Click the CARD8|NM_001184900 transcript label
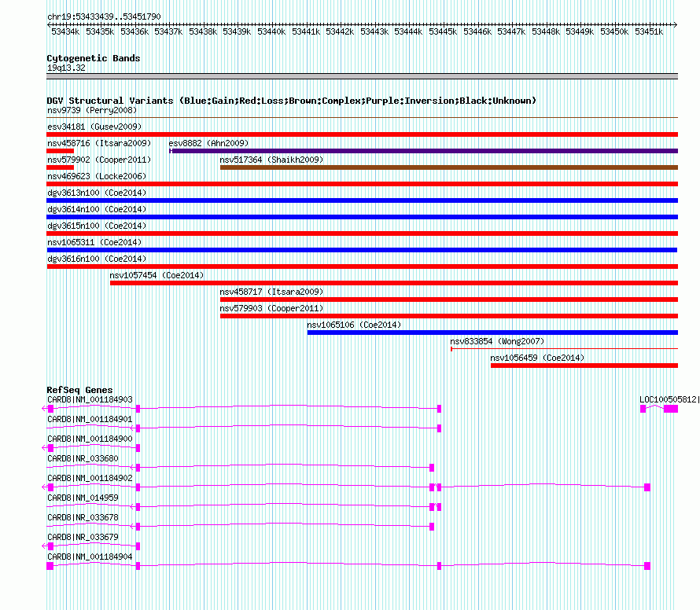This screenshot has height=610, width=700. point(90,439)
